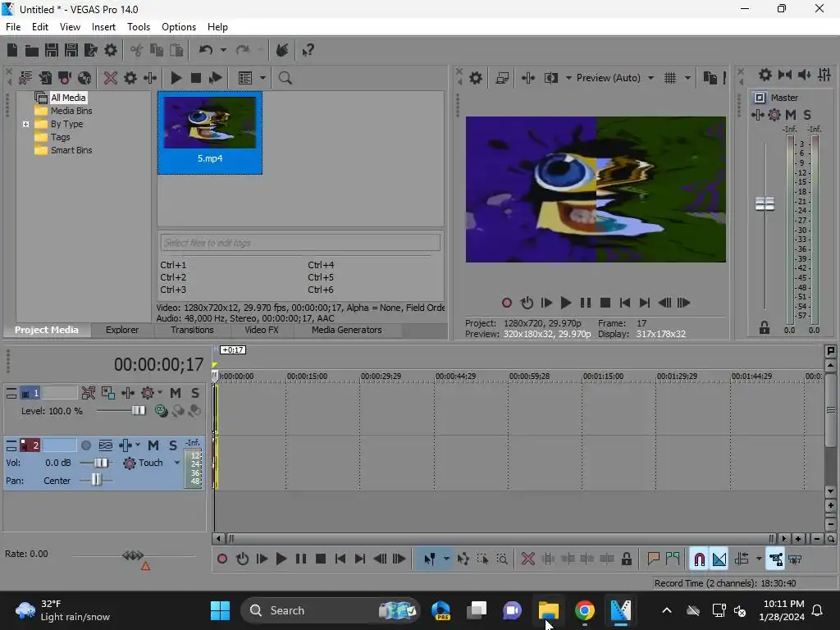Image resolution: width=840 pixels, height=630 pixels.
Task: Click the Open project folder icon
Action: coord(32,50)
